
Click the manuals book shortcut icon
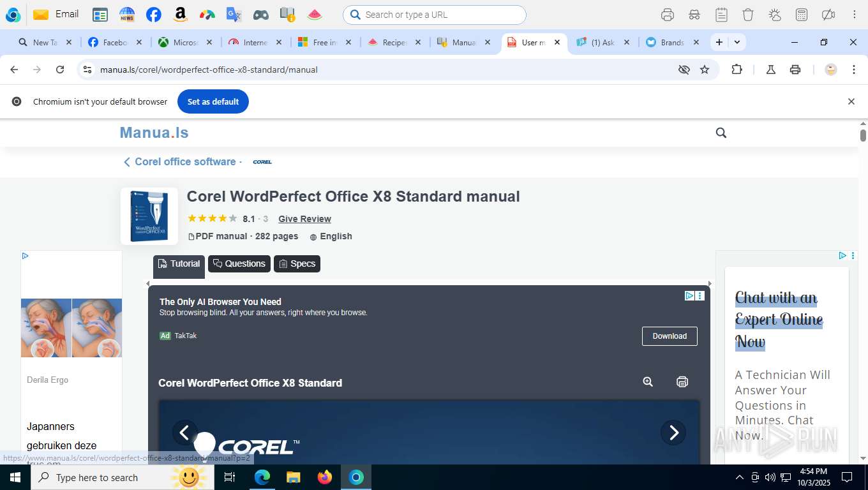287,15
